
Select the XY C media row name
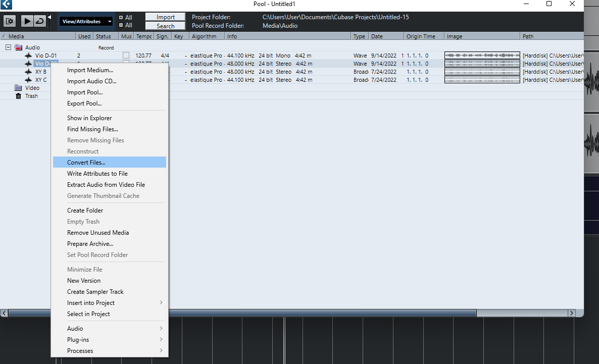41,80
